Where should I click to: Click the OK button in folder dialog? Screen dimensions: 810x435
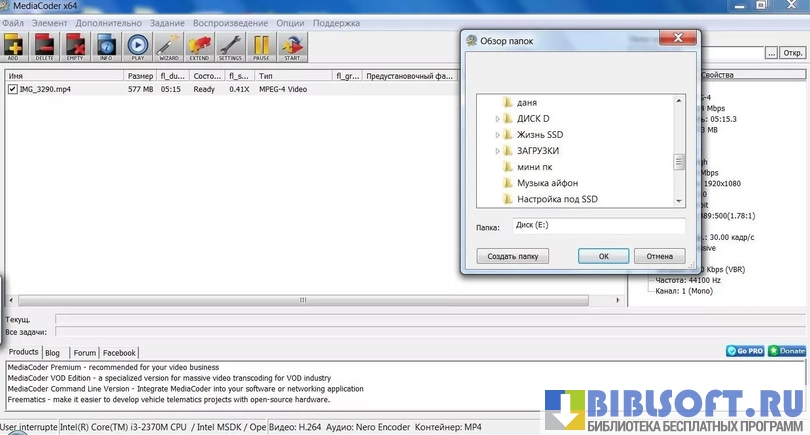pyautogui.click(x=603, y=256)
